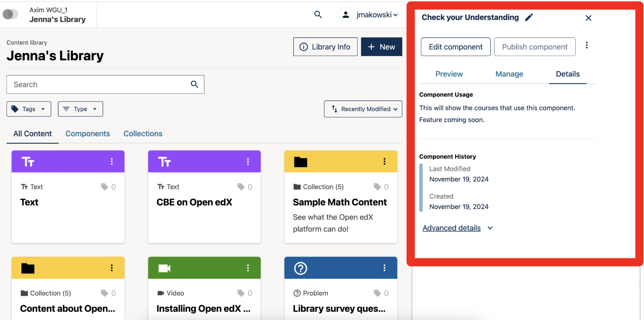Open three-dot menu on Library survey problem card
Image resolution: width=644 pixels, height=320 pixels.
click(x=384, y=268)
